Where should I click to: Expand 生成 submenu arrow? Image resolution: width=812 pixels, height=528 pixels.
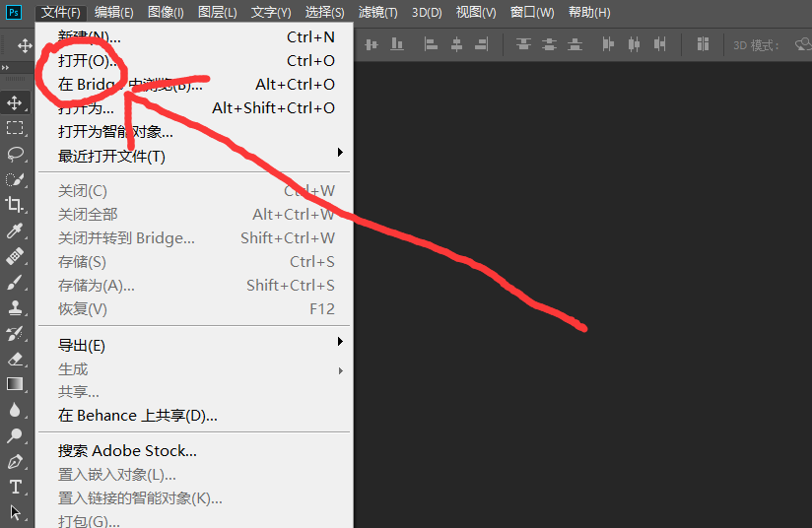click(x=340, y=370)
